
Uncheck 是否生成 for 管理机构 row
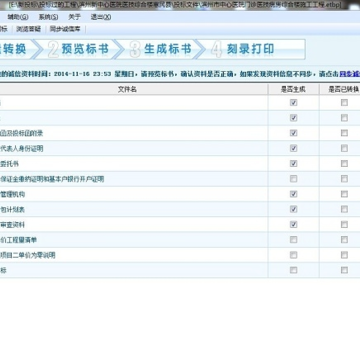click(293, 194)
